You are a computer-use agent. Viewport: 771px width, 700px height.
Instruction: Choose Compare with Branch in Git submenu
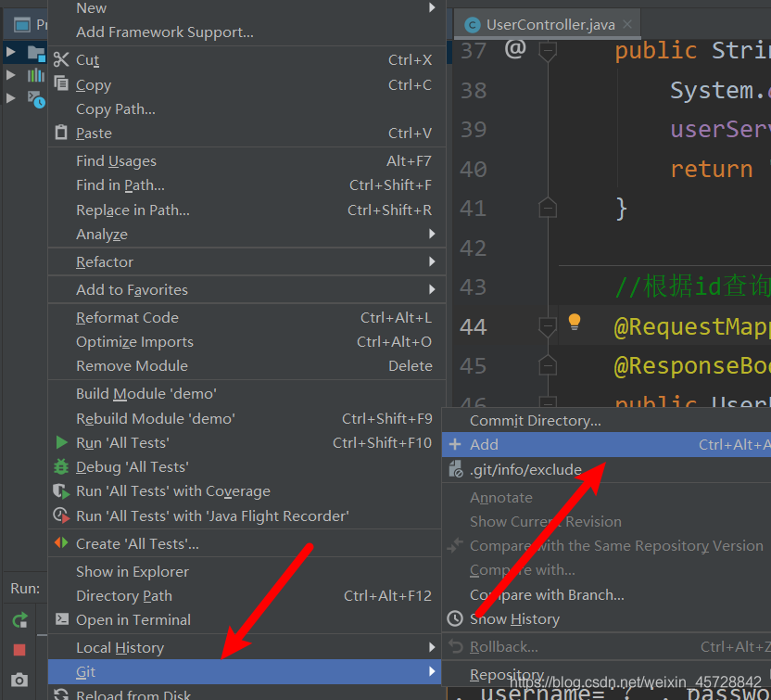[x=606, y=594]
